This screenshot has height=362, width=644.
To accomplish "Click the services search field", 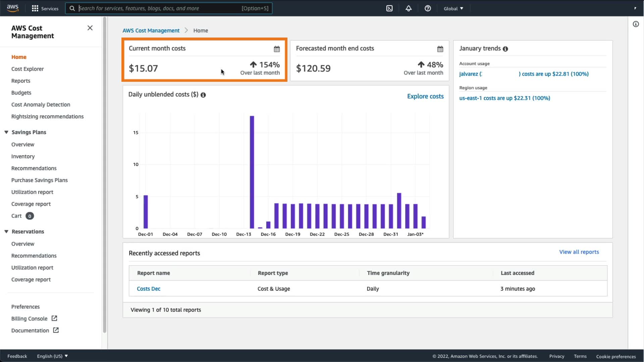I will [158, 8].
